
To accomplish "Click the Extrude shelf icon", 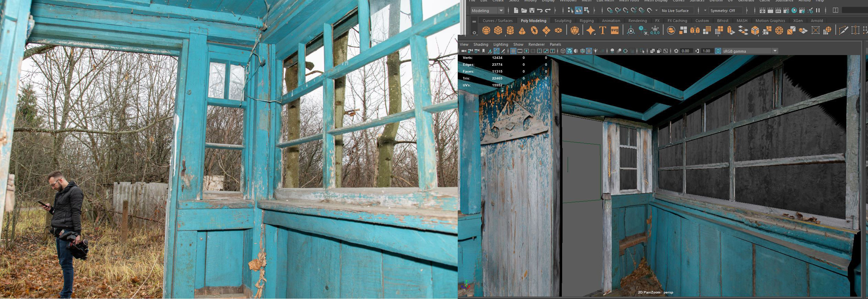I will pos(731,30).
